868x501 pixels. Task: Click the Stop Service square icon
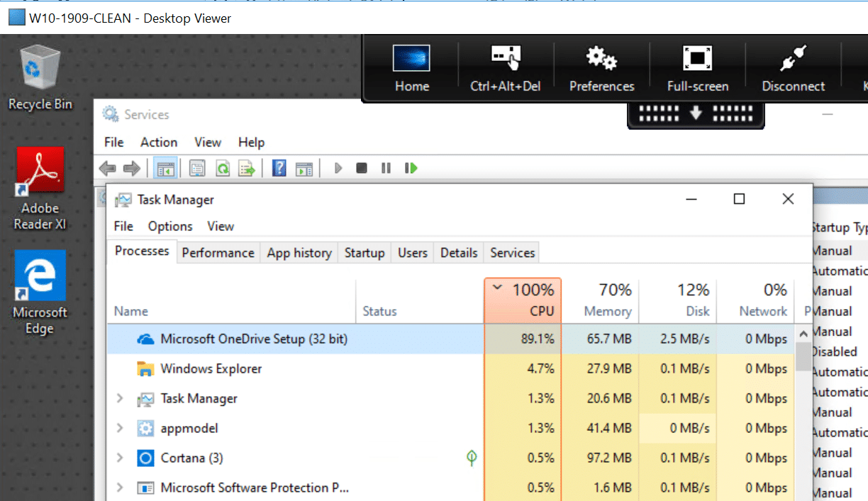point(362,169)
